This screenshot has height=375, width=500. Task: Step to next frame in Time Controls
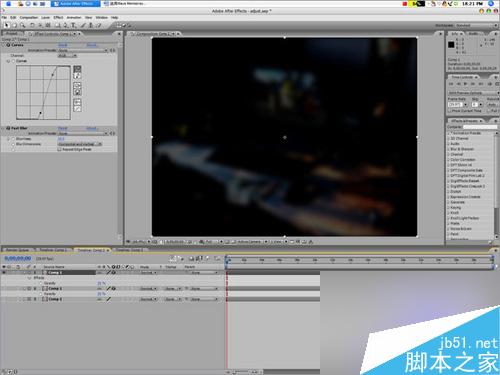pos(472,84)
